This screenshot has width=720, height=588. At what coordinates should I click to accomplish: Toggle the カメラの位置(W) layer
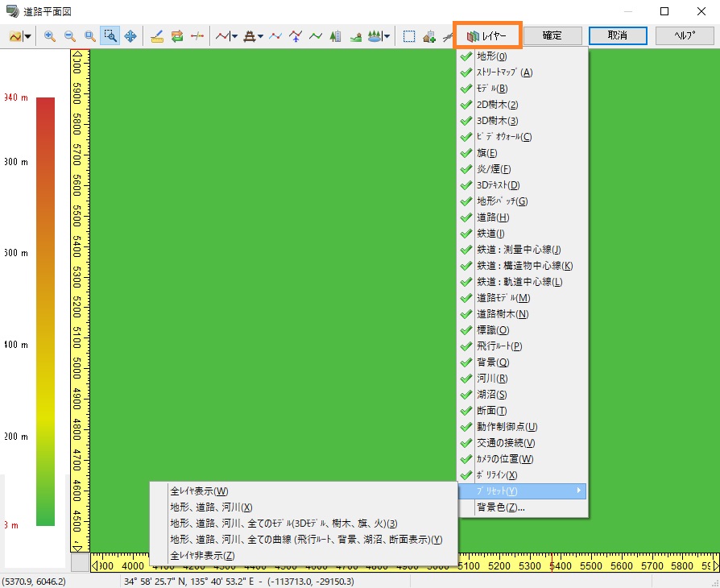pos(523,458)
